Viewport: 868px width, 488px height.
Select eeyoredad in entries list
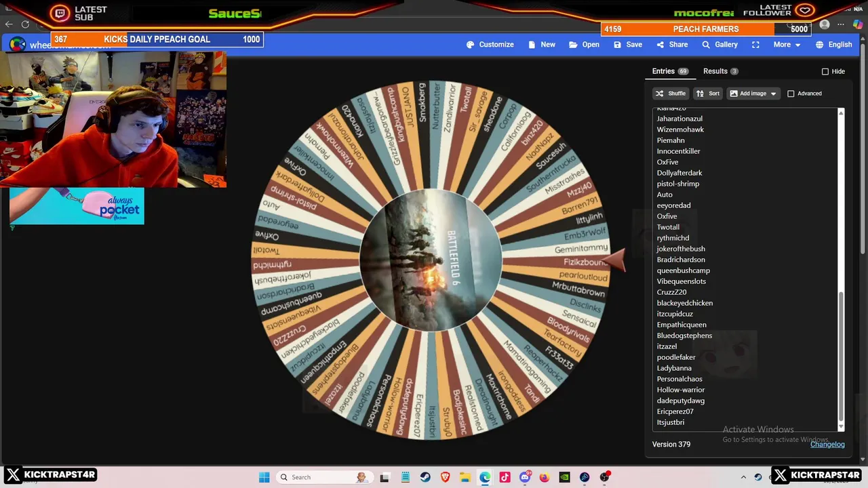pos(673,205)
